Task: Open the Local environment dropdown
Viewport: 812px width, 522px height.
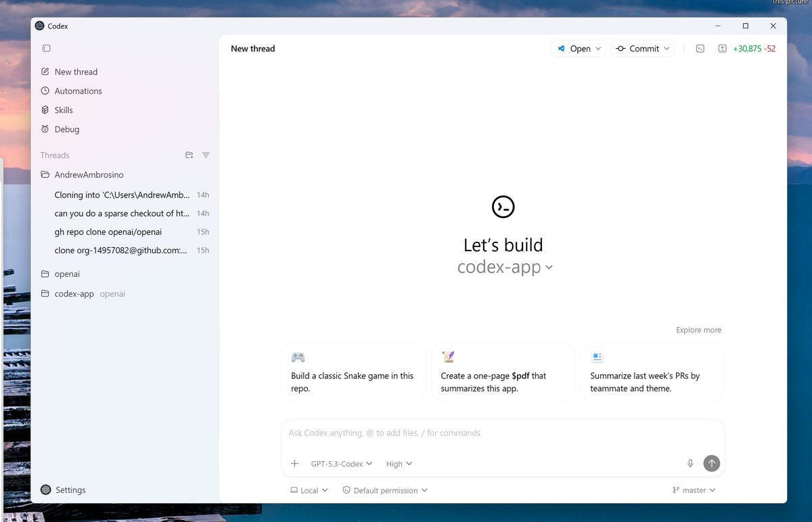Action: click(309, 490)
